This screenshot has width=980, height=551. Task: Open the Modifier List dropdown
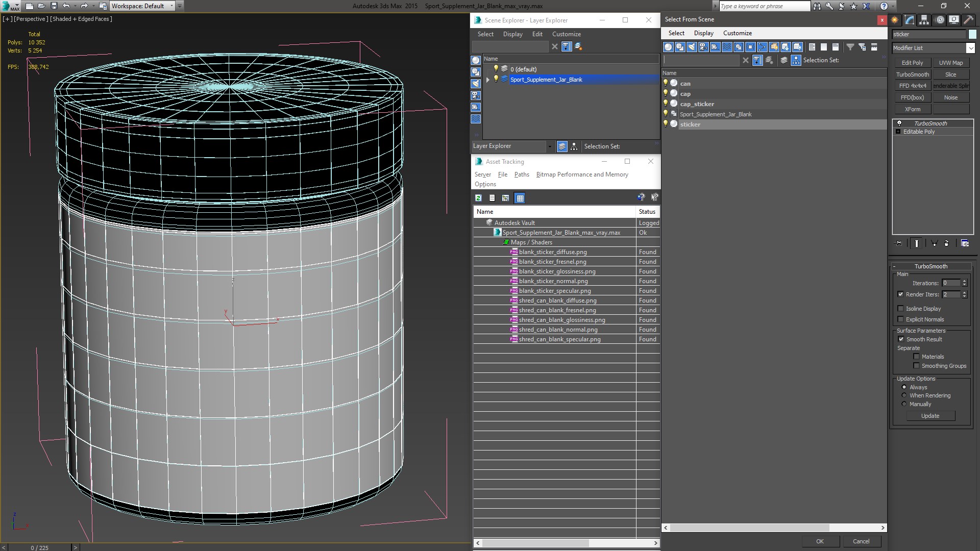tap(970, 48)
